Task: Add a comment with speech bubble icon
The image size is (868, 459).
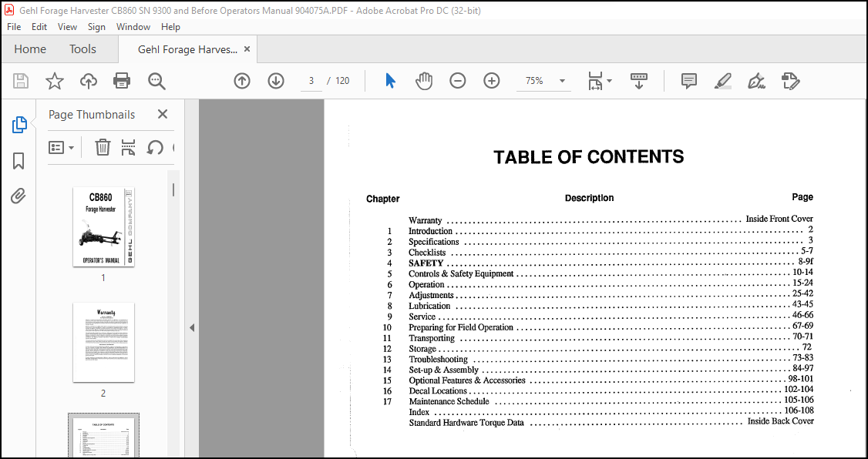Action: coord(688,82)
